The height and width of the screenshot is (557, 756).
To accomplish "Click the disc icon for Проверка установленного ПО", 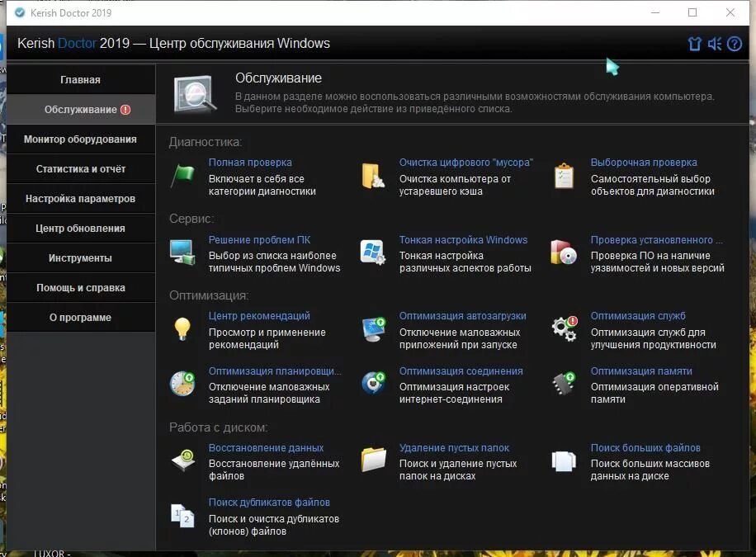I will point(564,253).
